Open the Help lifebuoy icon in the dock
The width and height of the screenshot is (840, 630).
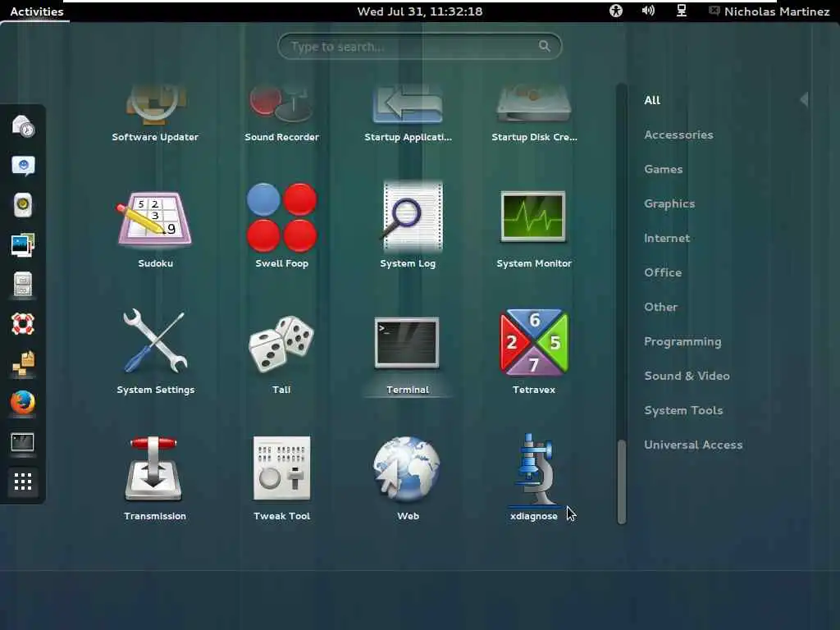pyautogui.click(x=23, y=324)
